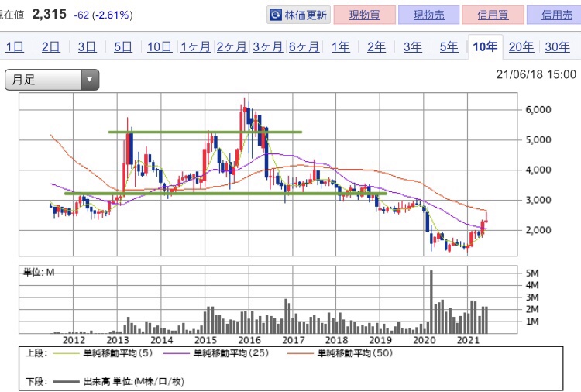Viewport: 581px width, 392px height.
Task: Open the 20年 chart range
Action: pos(521,47)
